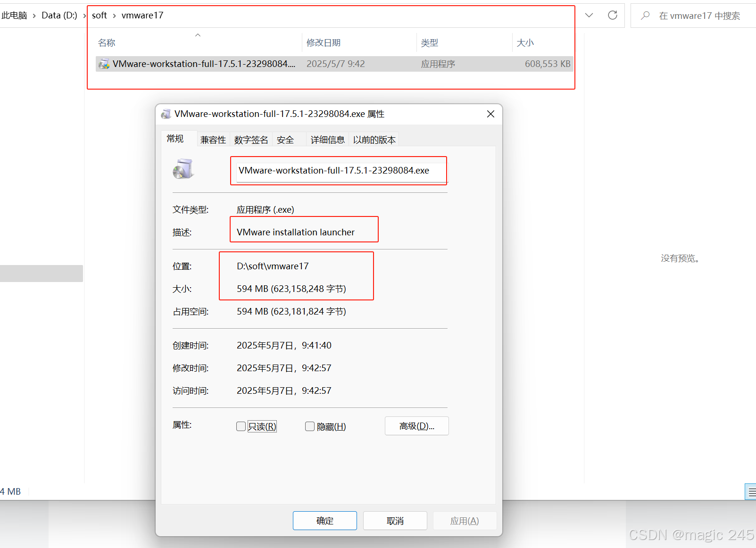Click the 应用(A) button
This screenshot has width=756, height=548.
(x=465, y=521)
